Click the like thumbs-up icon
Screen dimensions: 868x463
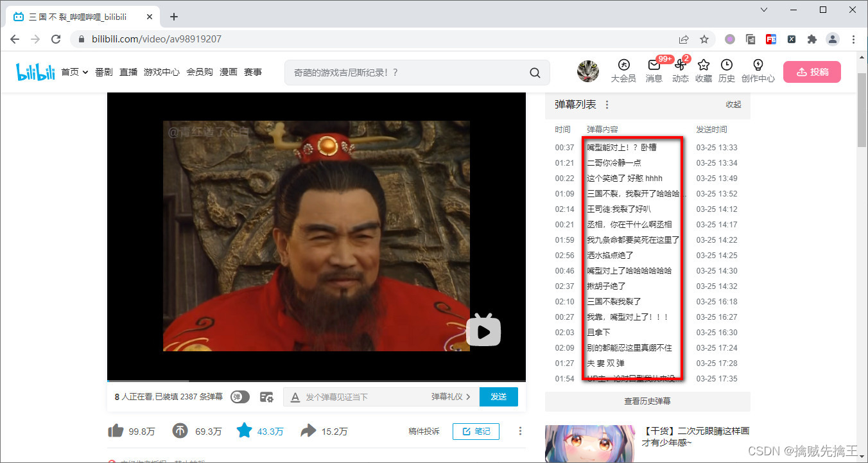[116, 431]
